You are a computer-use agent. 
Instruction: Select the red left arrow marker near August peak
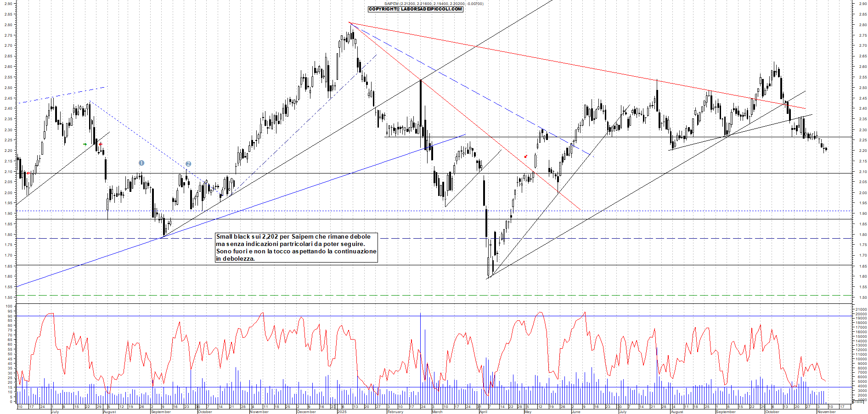[x=101, y=144]
